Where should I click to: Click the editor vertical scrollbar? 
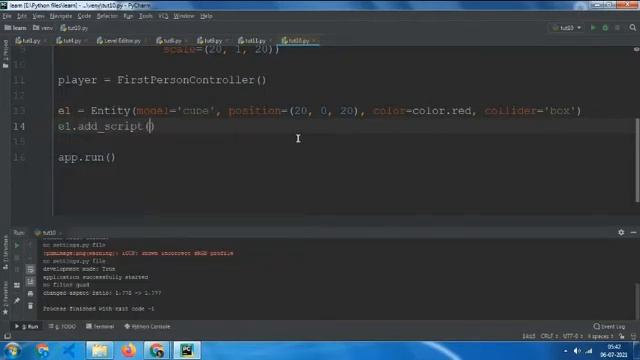(x=637, y=159)
